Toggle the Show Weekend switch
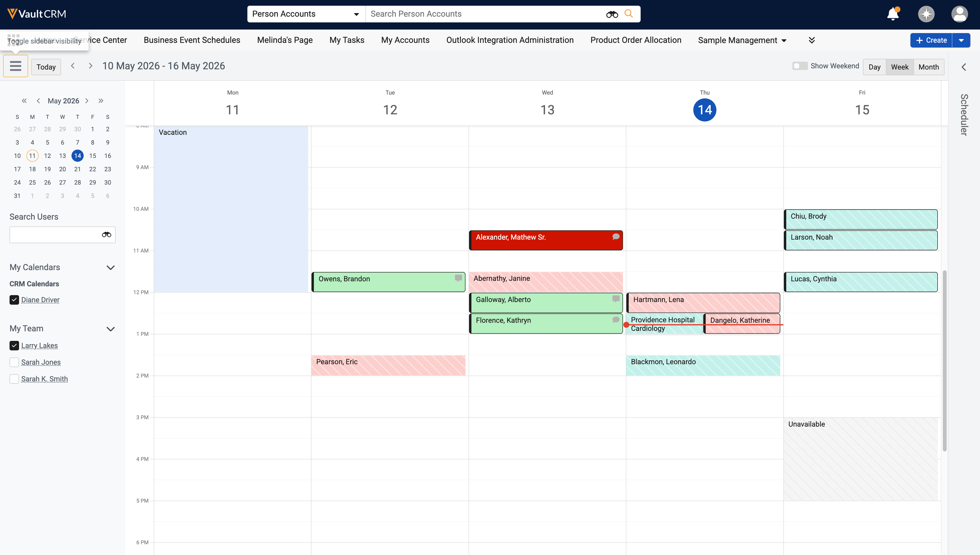The height and width of the screenshot is (555, 980). point(800,66)
